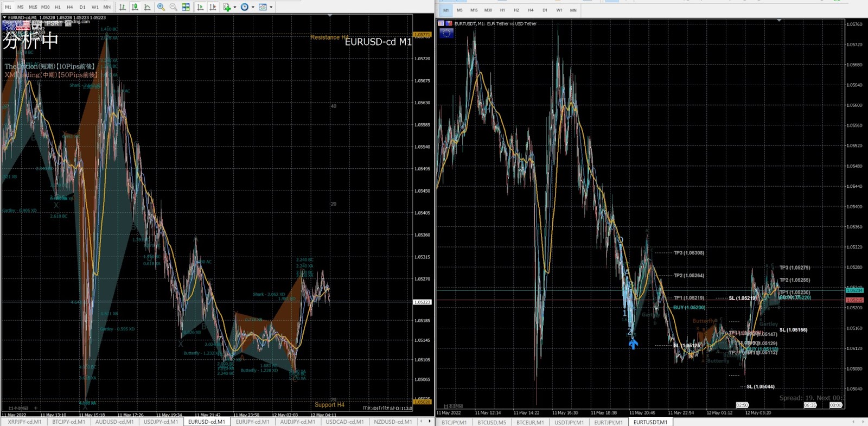
Task: Open the BTCUSD,M5 chart tab
Action: [492, 422]
